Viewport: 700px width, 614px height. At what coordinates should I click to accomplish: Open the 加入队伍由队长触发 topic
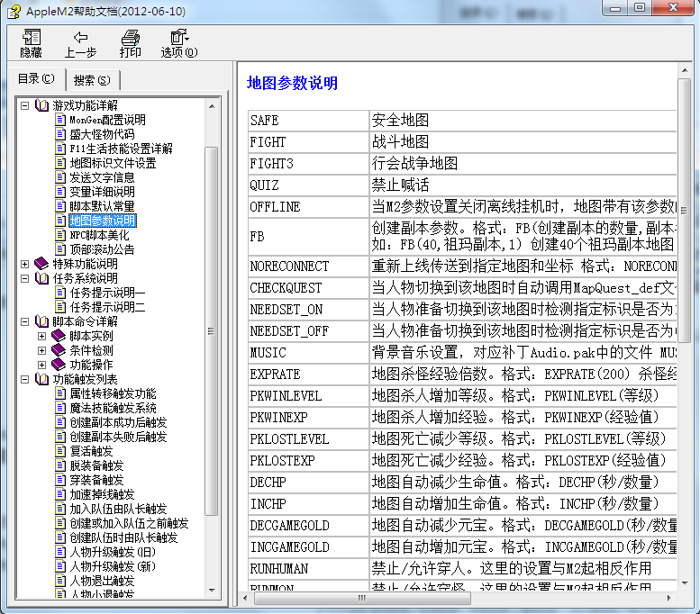pos(118,509)
